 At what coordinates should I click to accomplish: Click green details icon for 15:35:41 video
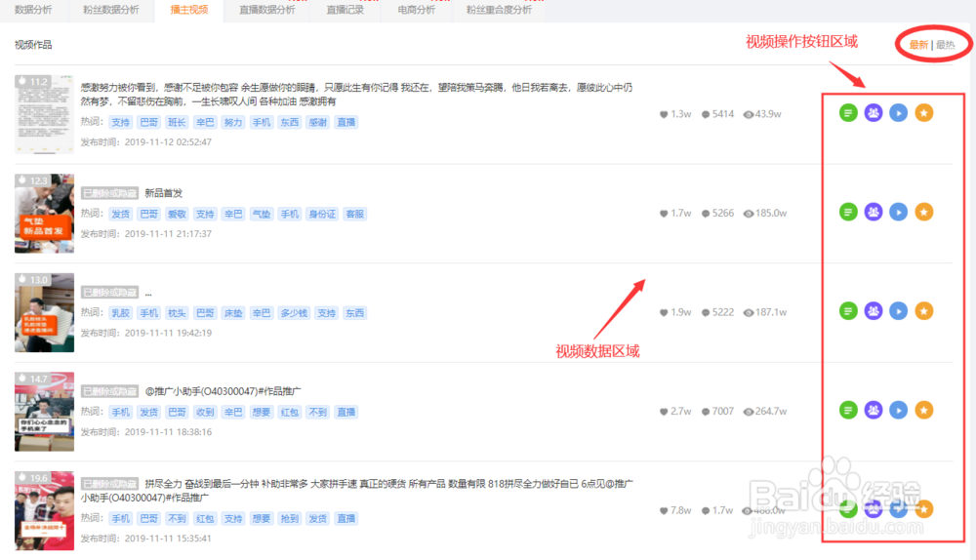pos(848,509)
